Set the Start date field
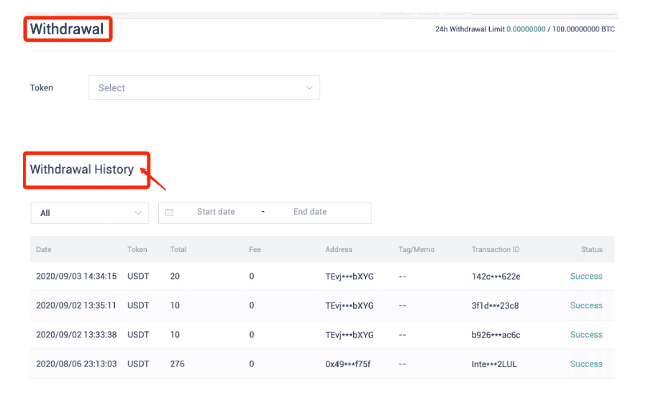 click(216, 212)
